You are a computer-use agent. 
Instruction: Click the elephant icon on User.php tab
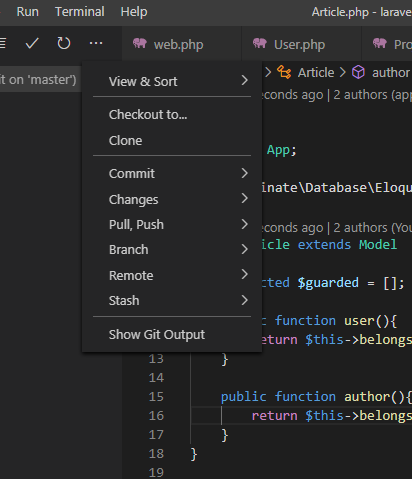click(260, 43)
